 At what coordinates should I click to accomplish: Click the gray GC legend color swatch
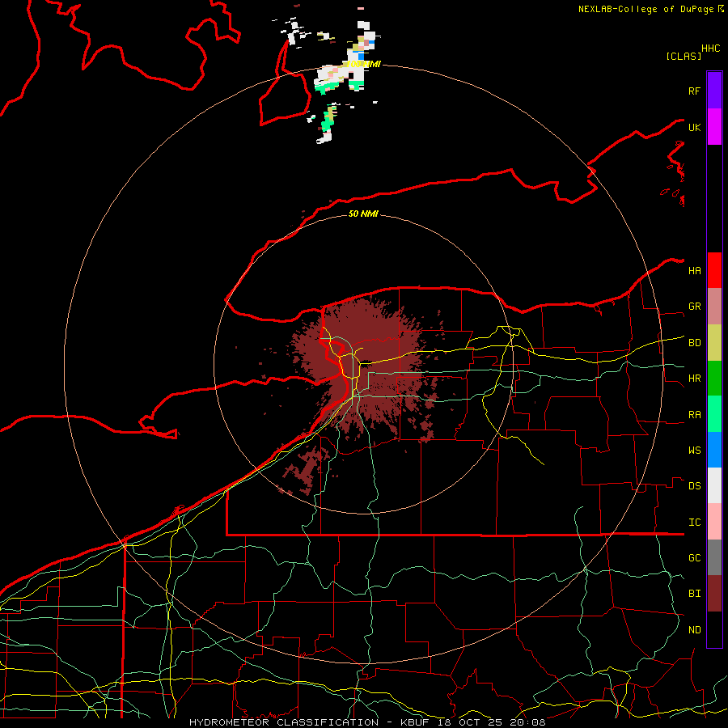(x=714, y=557)
